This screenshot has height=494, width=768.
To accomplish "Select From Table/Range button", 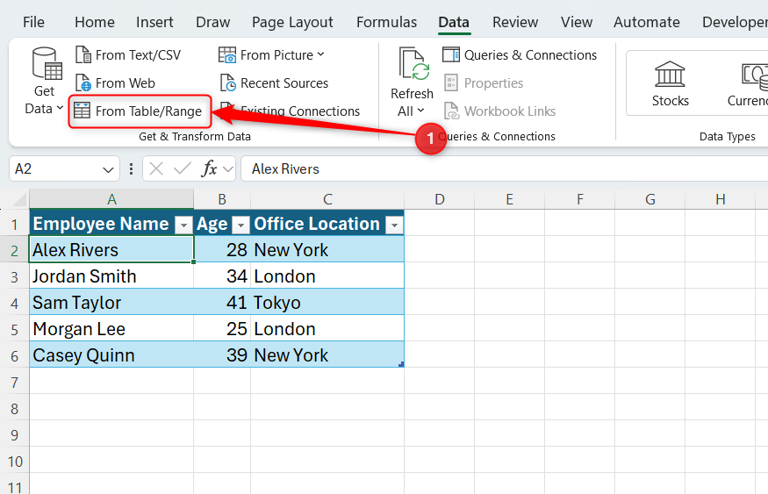I will point(139,111).
